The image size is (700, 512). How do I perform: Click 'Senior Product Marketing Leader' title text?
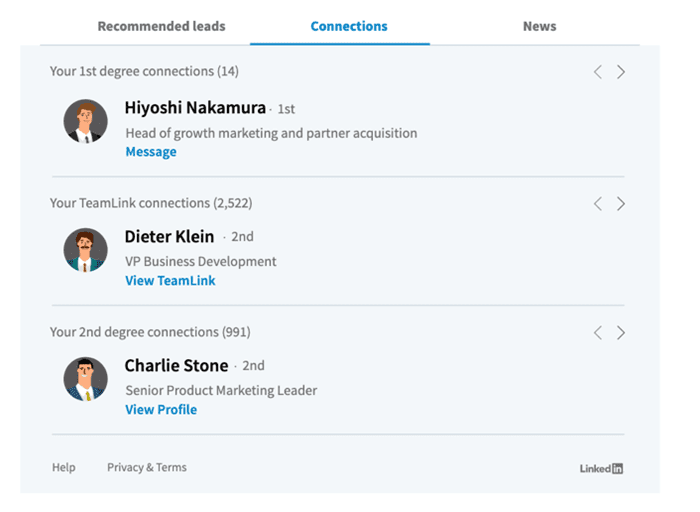[221, 391]
